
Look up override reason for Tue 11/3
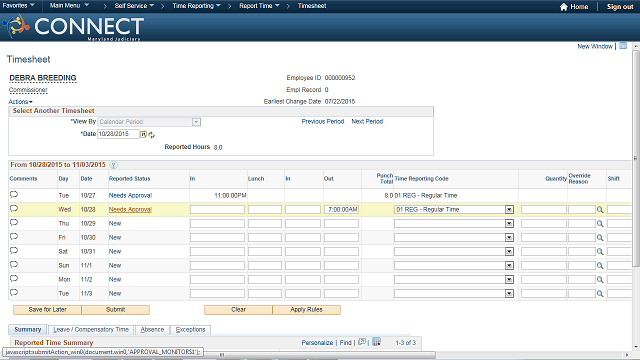600,293
